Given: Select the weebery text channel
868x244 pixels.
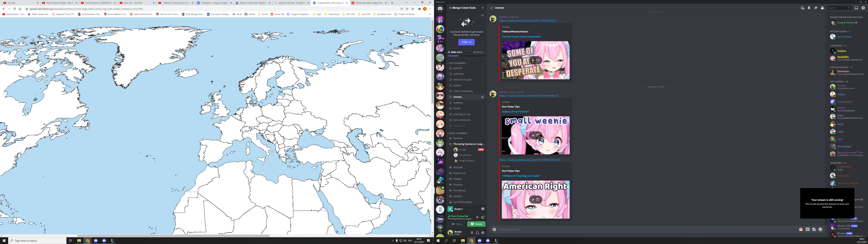Looking at the screenshot, I should [x=458, y=103].
